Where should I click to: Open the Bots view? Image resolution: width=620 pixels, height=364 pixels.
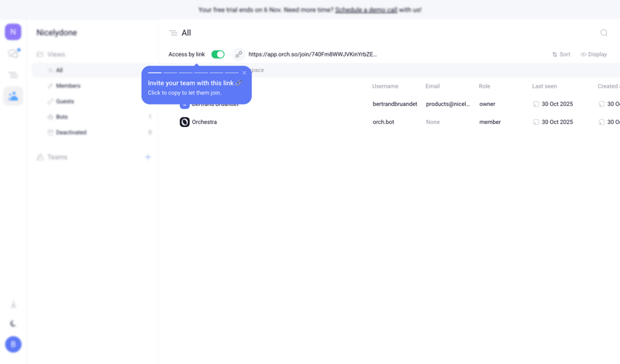pyautogui.click(x=62, y=117)
